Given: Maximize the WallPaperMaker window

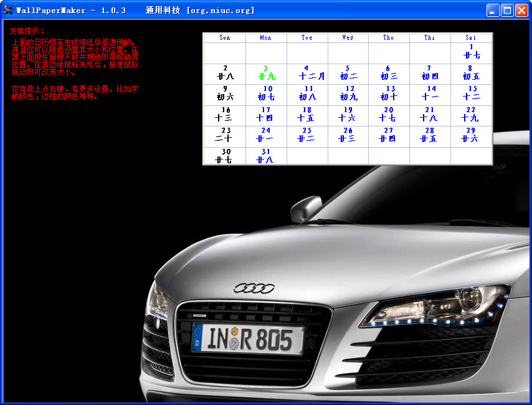Looking at the screenshot, I should tap(507, 10).
